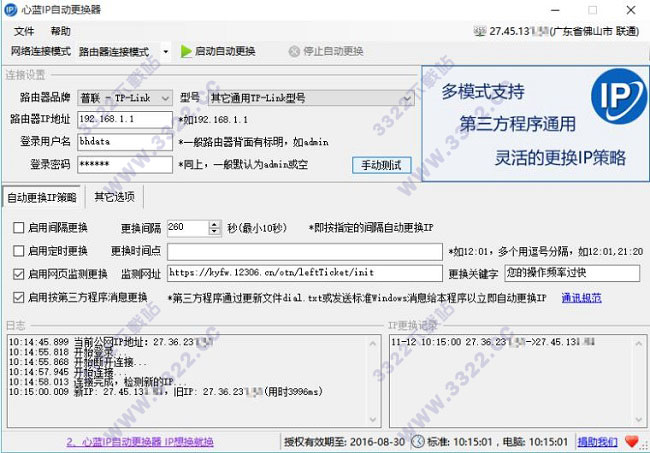This screenshot has height=453, width=650.
Task: Click the 手动测试 button
Action: (381, 165)
